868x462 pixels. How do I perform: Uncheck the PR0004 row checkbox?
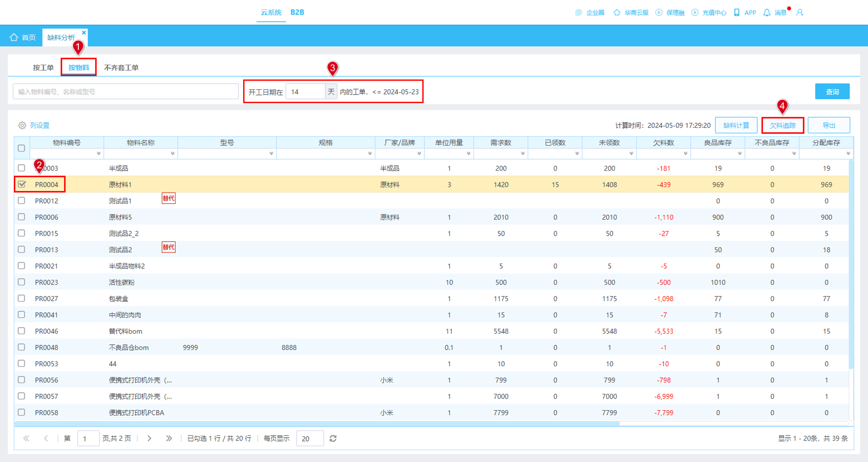coord(22,184)
